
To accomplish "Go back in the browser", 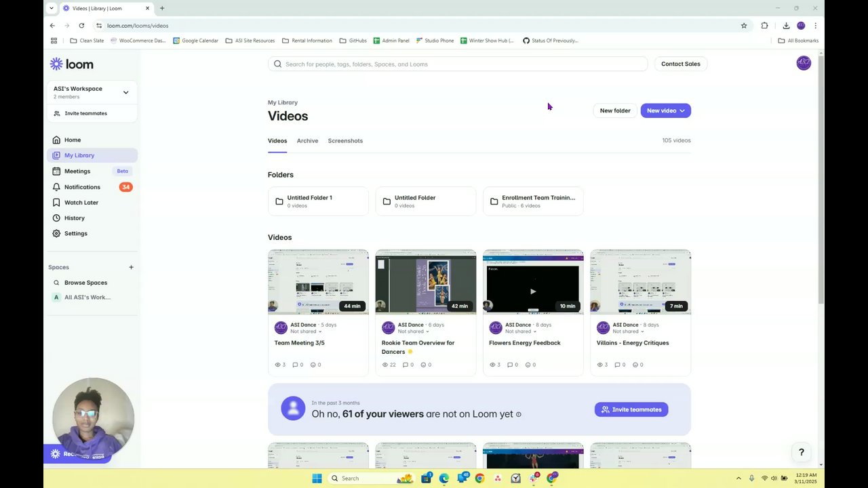I will [52, 26].
